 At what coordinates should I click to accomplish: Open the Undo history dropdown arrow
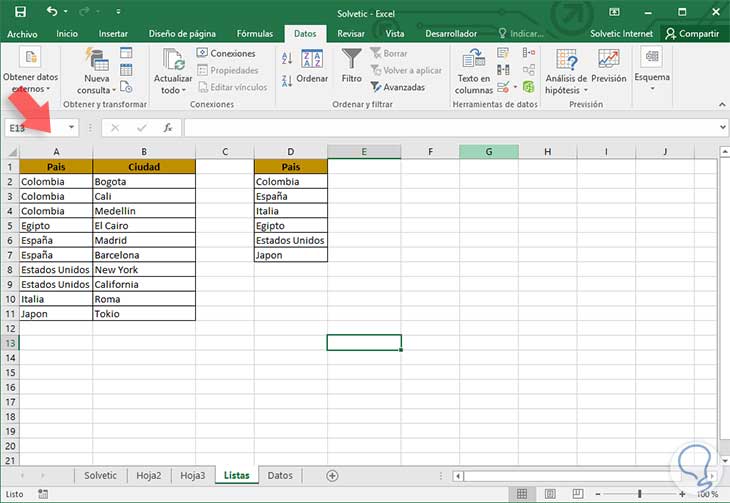click(66, 12)
